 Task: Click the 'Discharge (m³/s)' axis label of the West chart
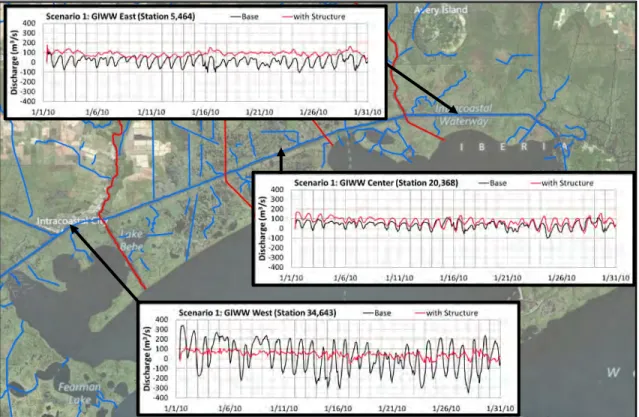[x=147, y=358]
